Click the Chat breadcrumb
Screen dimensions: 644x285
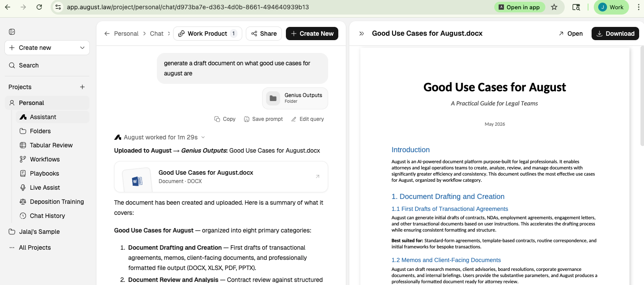pos(156,34)
